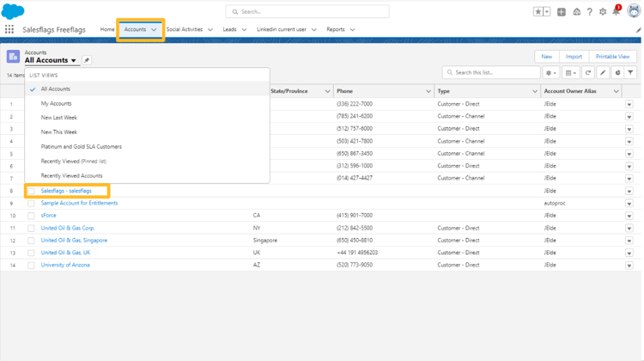Select the Accounts tab
The height and width of the screenshot is (361, 644).
[x=135, y=29]
